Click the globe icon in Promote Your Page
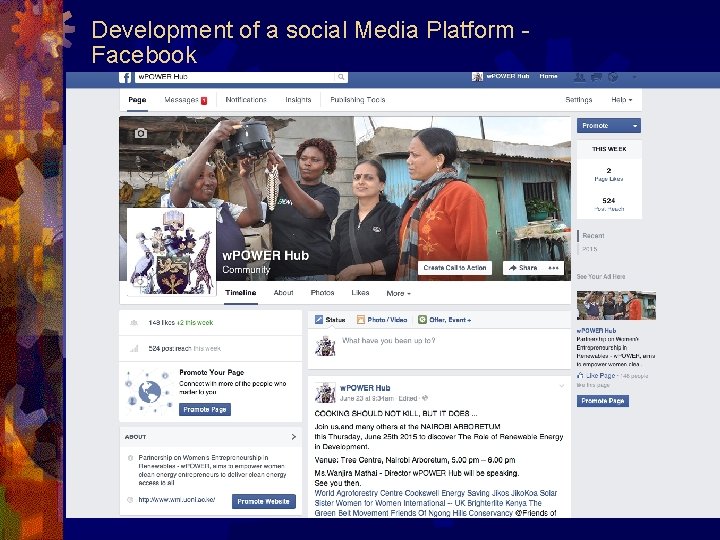 (149, 392)
